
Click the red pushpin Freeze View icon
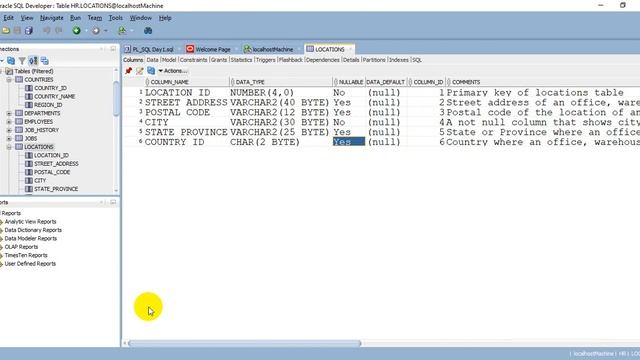[129, 71]
